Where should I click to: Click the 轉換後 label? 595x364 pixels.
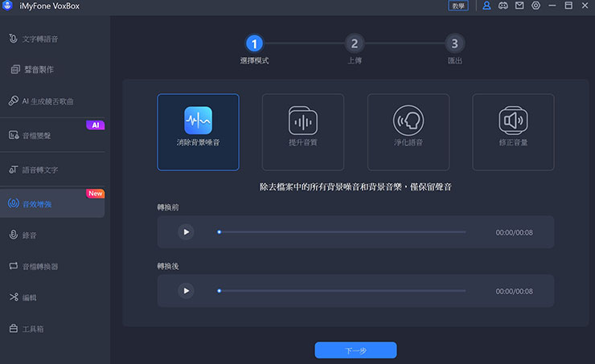(x=168, y=266)
